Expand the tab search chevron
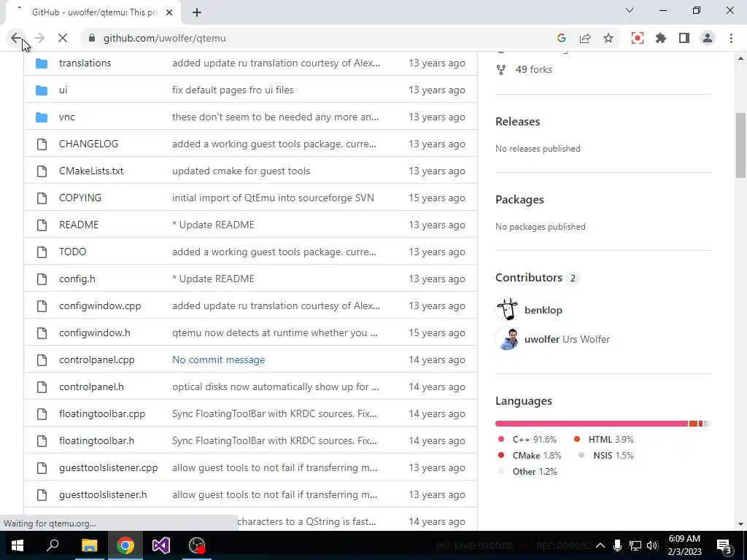This screenshot has width=747, height=560. coord(630,10)
